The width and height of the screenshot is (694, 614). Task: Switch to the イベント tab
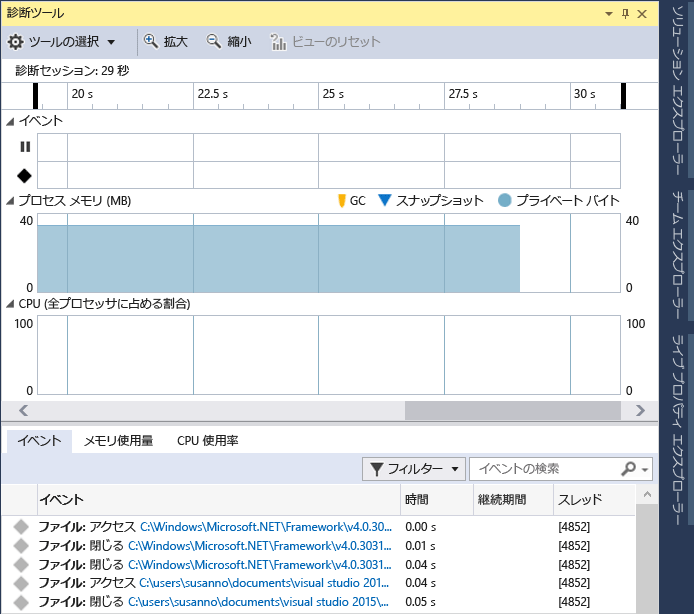pyautogui.click(x=39, y=441)
